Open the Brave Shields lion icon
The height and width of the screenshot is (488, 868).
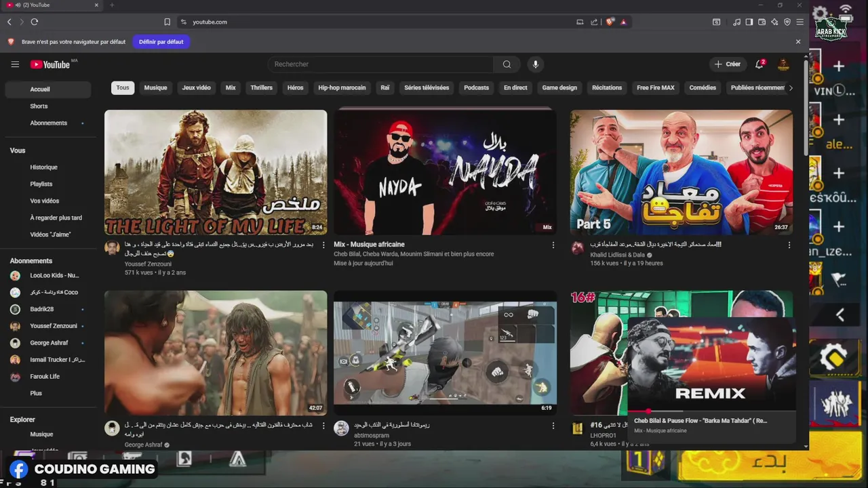610,22
